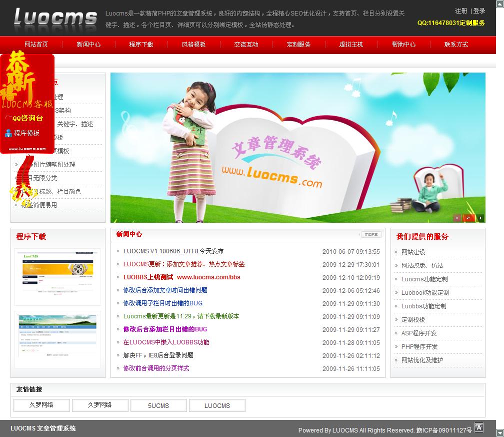Switch banner to slide 3
Screen dimensions: 504x437
tap(479, 218)
